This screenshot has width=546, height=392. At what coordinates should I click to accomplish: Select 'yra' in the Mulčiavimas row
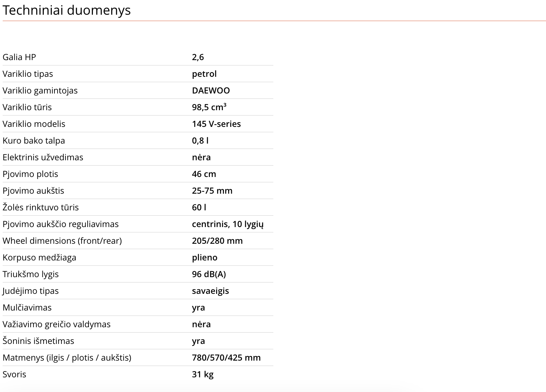pyautogui.click(x=198, y=308)
